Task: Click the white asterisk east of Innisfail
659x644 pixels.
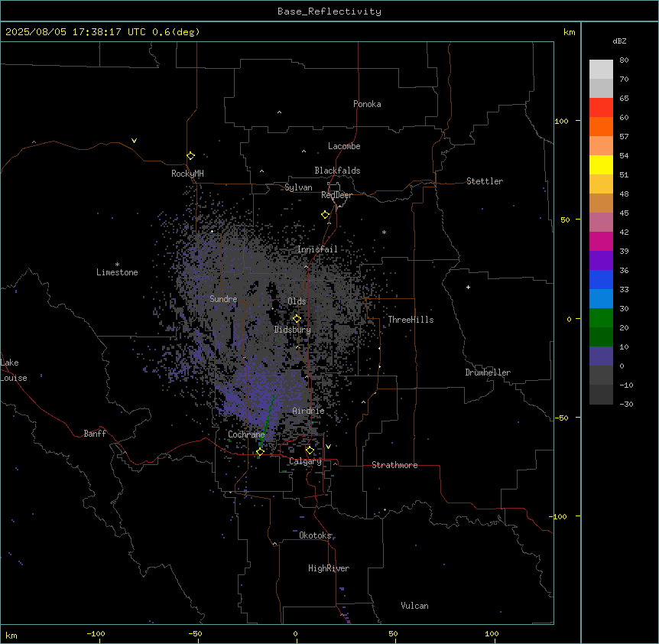Action: point(384,232)
